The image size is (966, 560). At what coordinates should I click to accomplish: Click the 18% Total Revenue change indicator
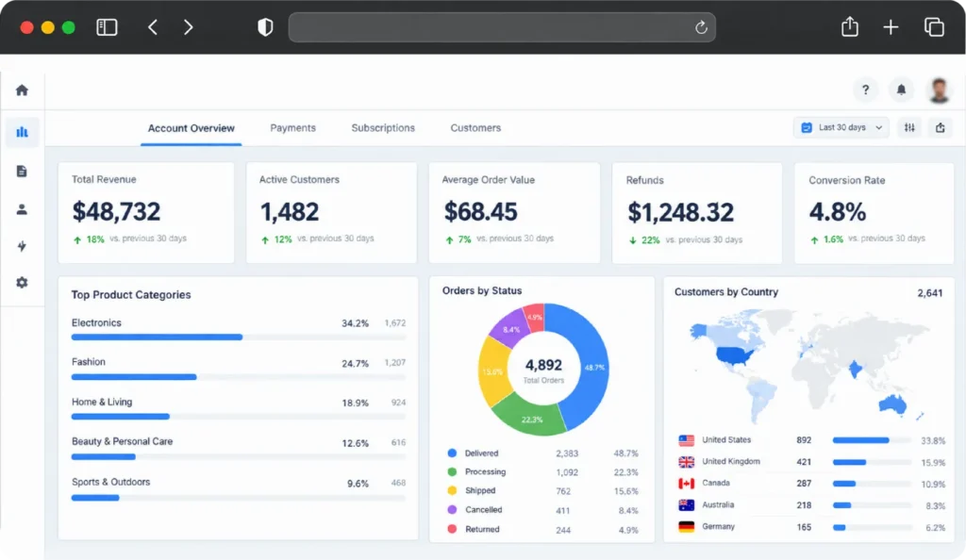click(x=89, y=239)
